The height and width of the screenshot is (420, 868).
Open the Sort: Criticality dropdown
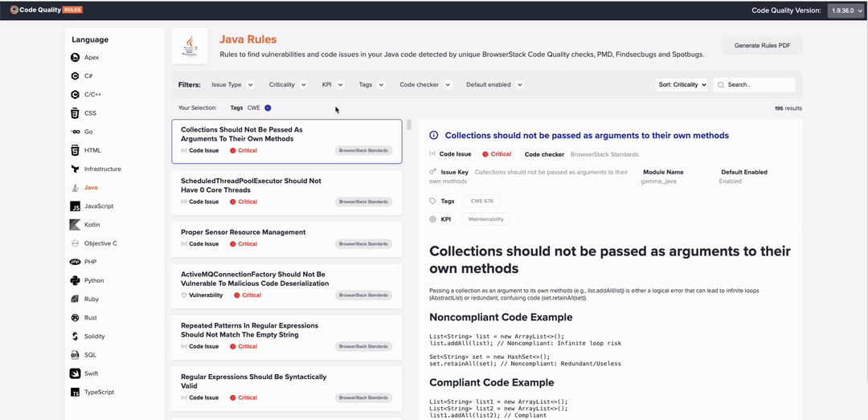point(682,84)
